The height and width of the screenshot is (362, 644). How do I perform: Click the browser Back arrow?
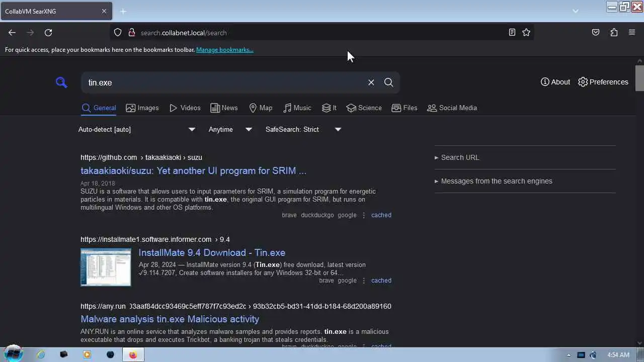click(x=12, y=33)
